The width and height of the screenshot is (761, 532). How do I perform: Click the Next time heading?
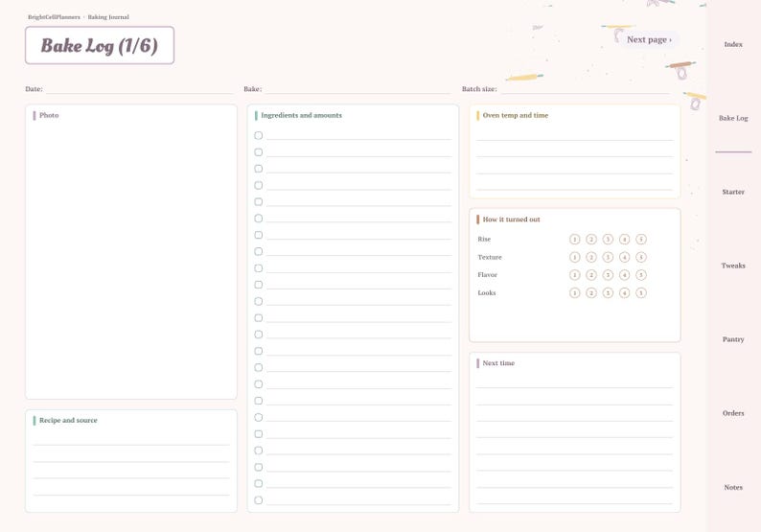click(x=498, y=363)
